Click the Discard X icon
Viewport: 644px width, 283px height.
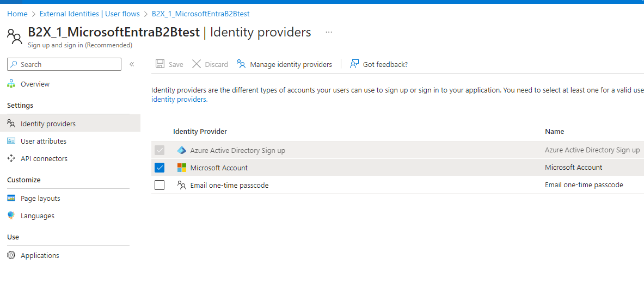point(197,64)
